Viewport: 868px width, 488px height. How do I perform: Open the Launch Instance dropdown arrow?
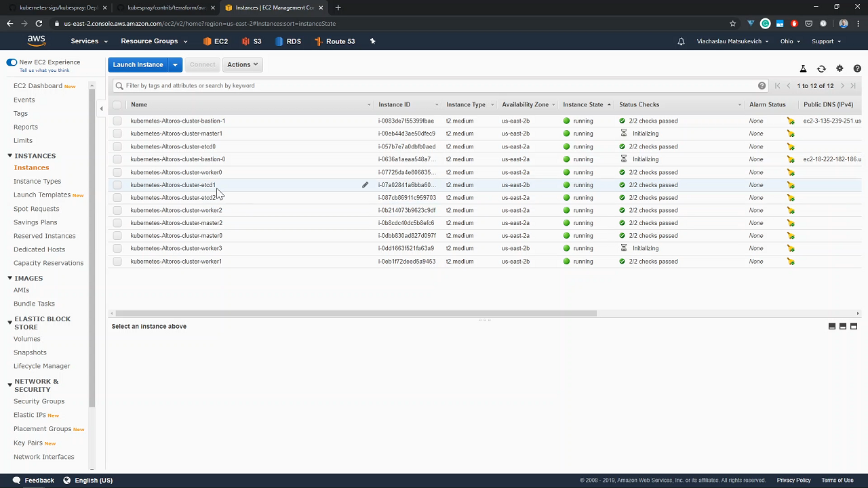tap(175, 64)
